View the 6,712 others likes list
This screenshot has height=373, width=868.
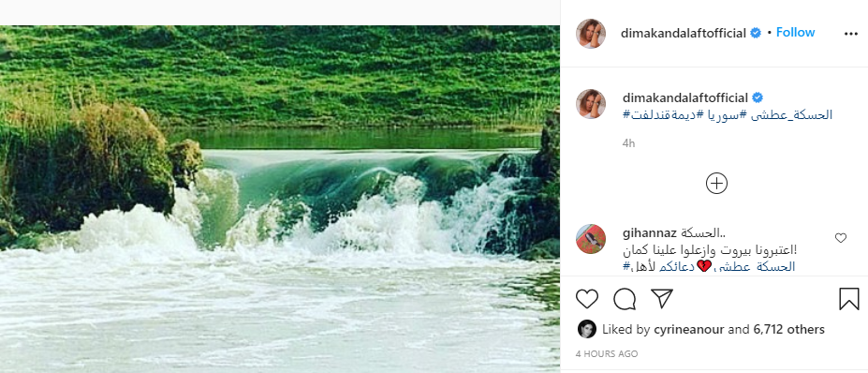pyautogui.click(x=788, y=329)
